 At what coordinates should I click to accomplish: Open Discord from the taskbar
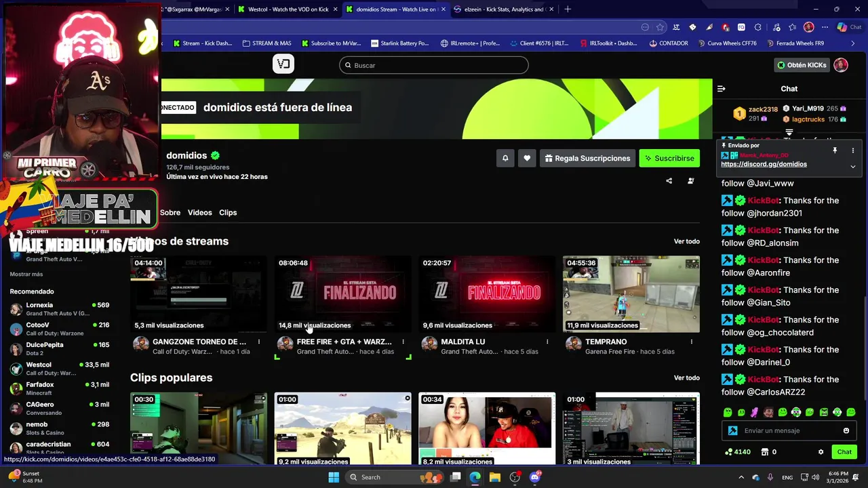point(535,477)
